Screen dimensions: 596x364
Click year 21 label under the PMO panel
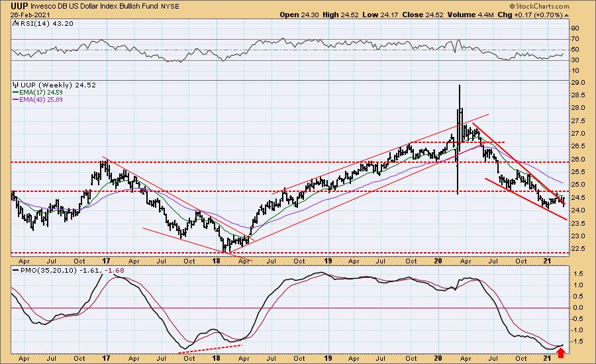pyautogui.click(x=548, y=358)
